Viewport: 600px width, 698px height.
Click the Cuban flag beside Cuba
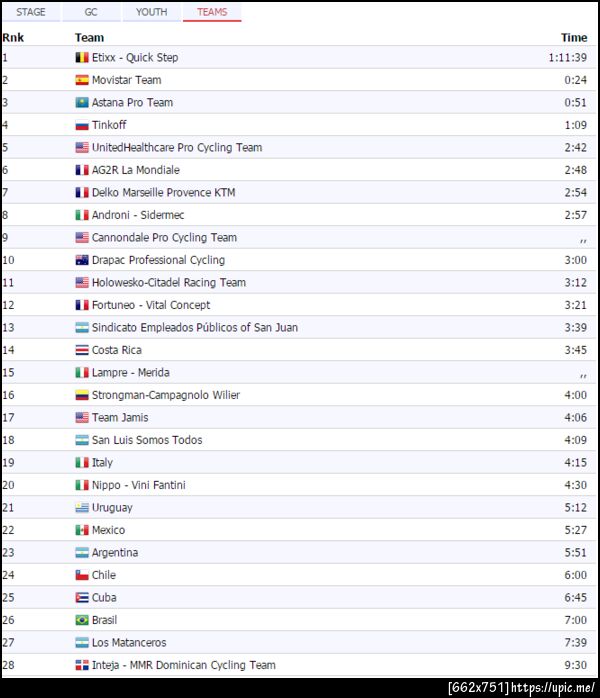[82, 598]
